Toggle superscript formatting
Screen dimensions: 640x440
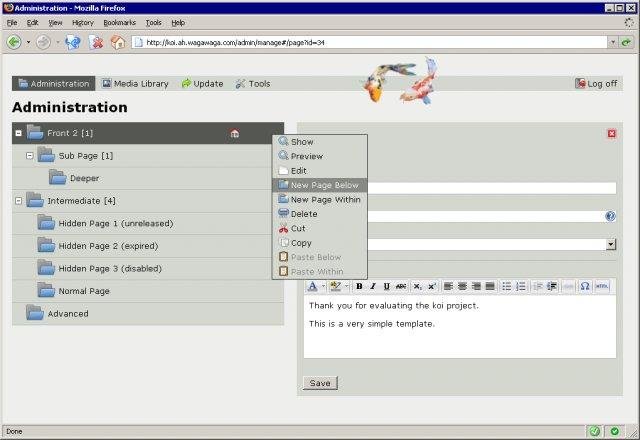tap(432, 286)
